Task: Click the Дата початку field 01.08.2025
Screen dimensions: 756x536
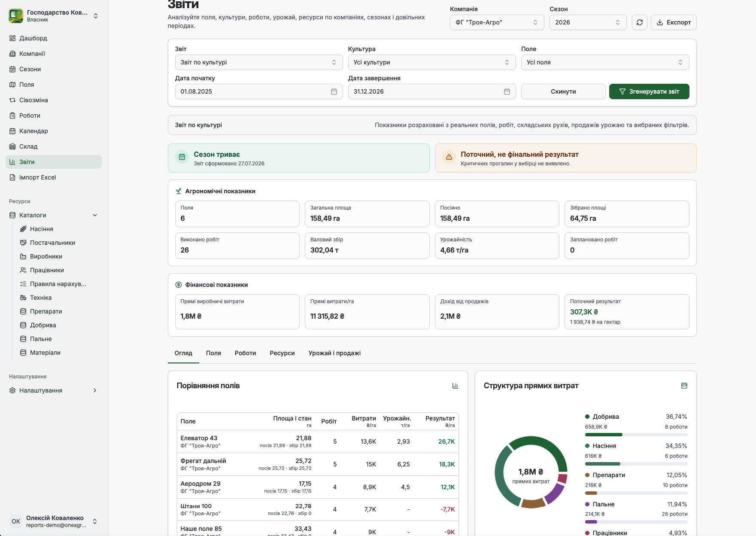Action: (x=259, y=91)
